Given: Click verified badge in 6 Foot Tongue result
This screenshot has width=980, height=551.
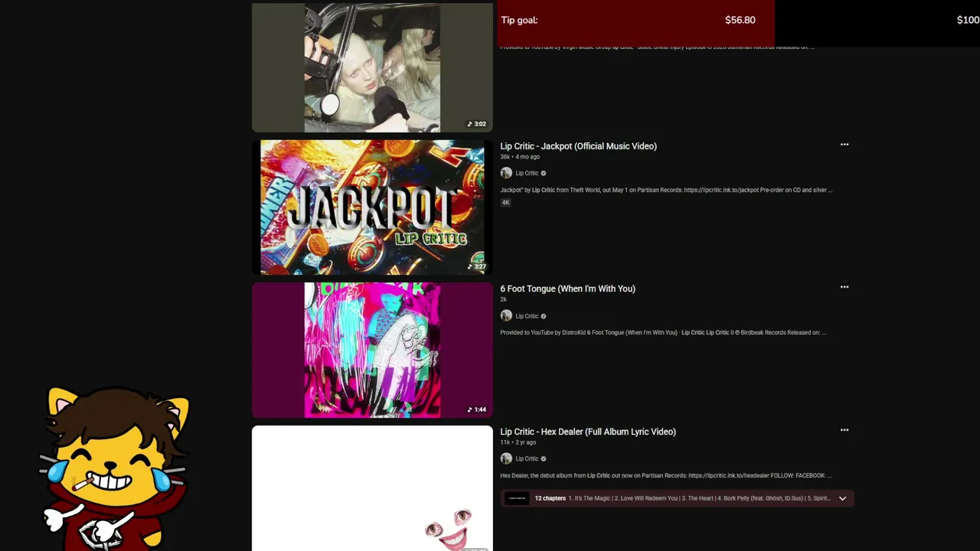Looking at the screenshot, I should 544,316.
